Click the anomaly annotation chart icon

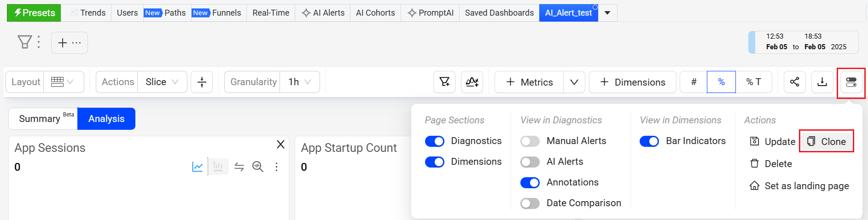coord(472,82)
